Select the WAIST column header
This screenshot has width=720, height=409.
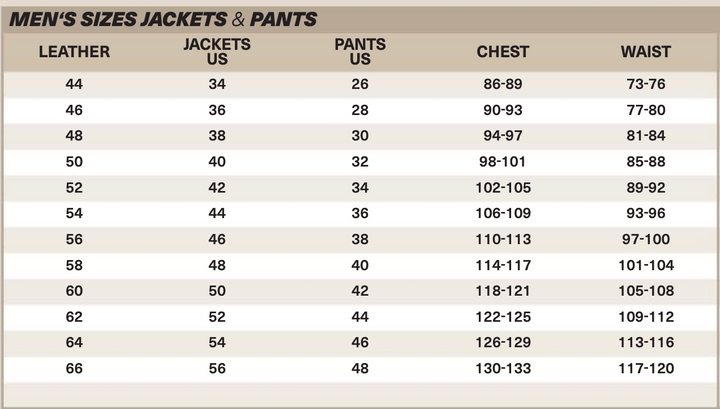pos(645,52)
